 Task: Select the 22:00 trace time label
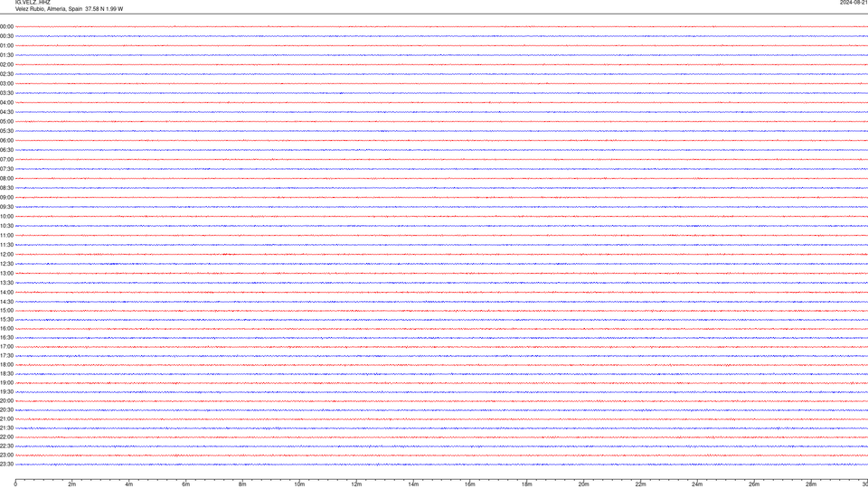pos(6,437)
